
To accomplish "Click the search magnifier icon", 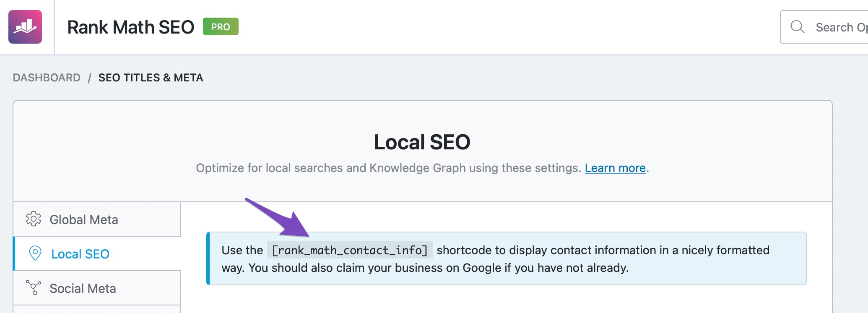I will pos(797,27).
